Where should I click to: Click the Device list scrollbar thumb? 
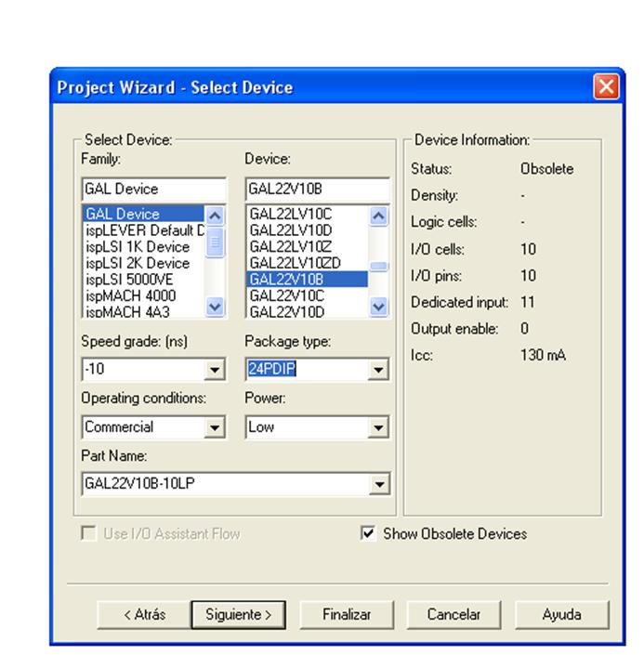pos(378,266)
